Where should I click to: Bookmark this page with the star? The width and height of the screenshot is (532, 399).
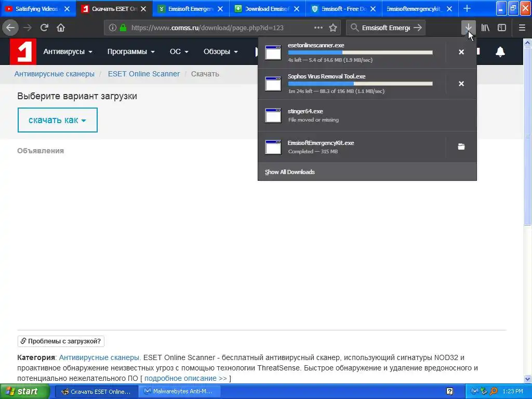[333, 28]
